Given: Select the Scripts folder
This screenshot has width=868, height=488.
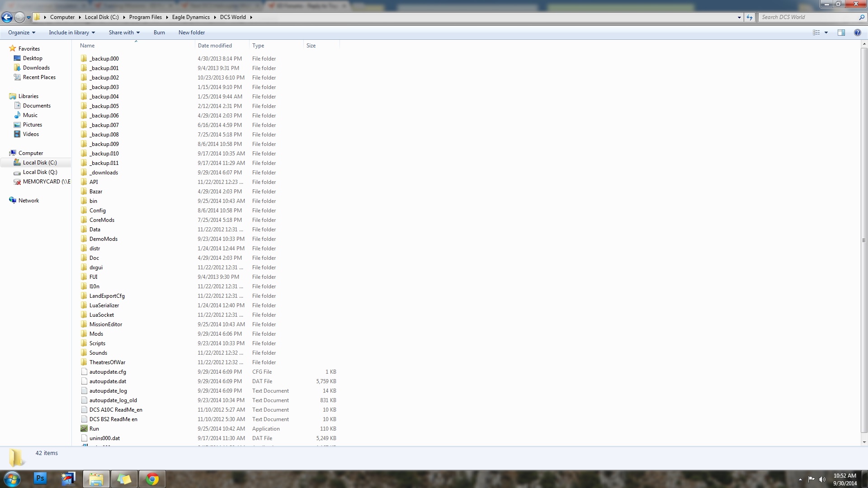Looking at the screenshot, I should click(x=97, y=343).
